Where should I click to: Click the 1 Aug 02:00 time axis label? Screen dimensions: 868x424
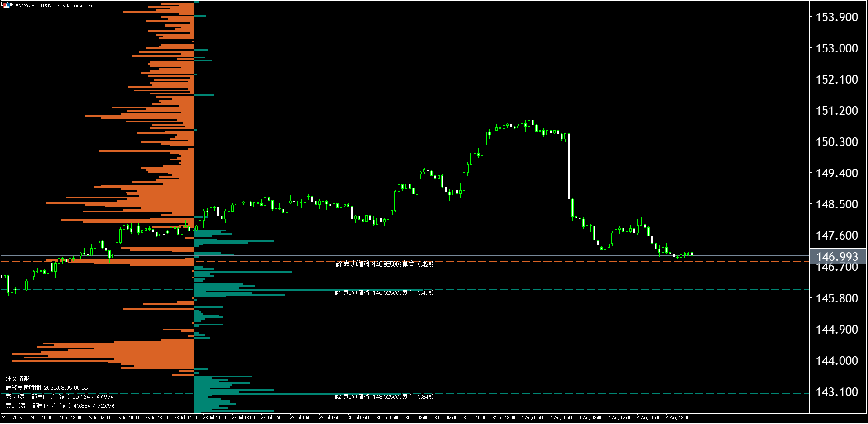pos(533,418)
